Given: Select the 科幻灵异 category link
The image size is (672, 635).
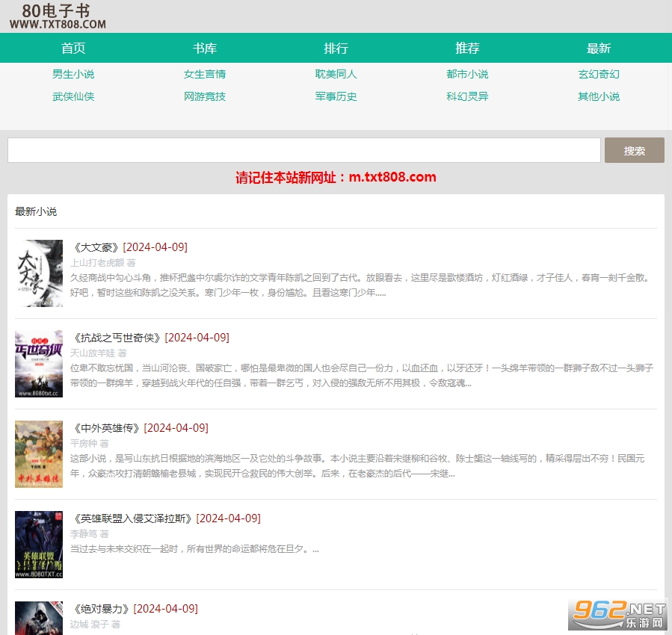Looking at the screenshot, I should click(x=467, y=96).
